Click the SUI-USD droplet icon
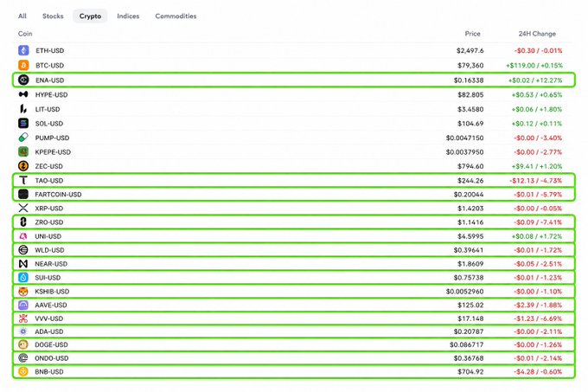Viewport: 588px width, 392px height. pos(23,278)
